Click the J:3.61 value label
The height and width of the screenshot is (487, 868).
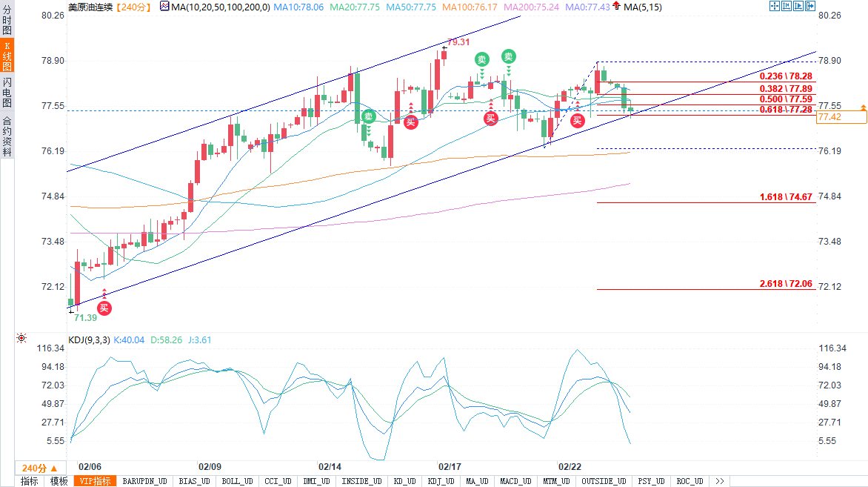[x=199, y=339]
